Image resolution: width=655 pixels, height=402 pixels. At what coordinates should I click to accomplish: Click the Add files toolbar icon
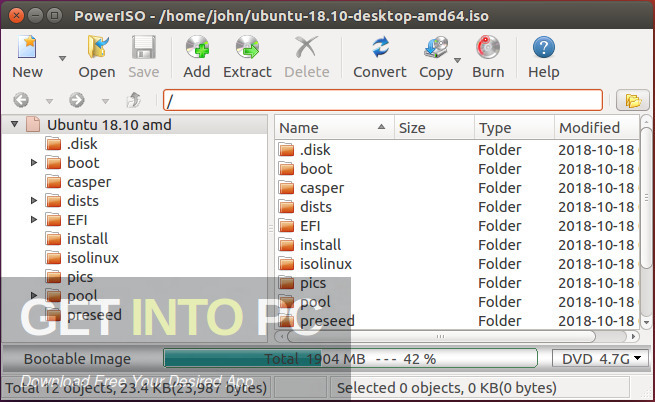(x=197, y=47)
